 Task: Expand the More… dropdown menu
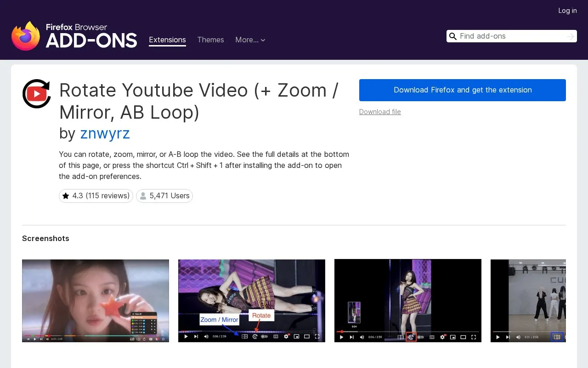pyautogui.click(x=250, y=40)
